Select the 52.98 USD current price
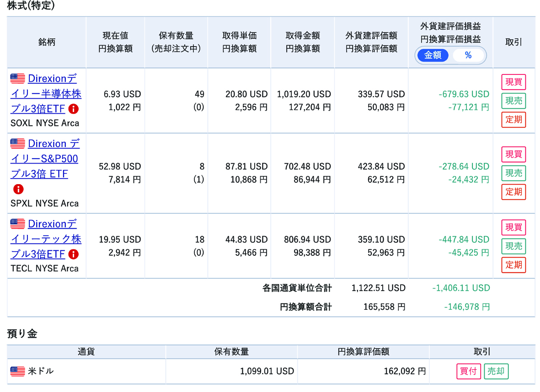Screen dimensions: 540x392 120,166
